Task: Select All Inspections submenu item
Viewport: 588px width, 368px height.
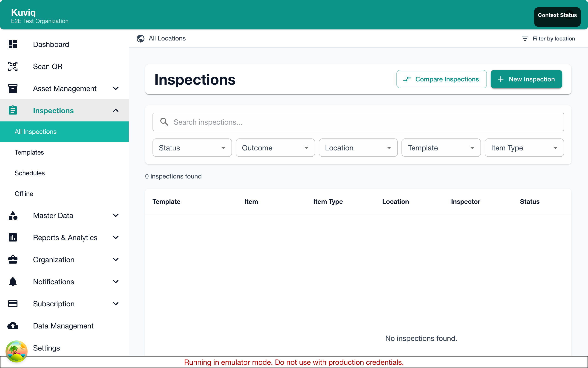Action: (x=64, y=132)
